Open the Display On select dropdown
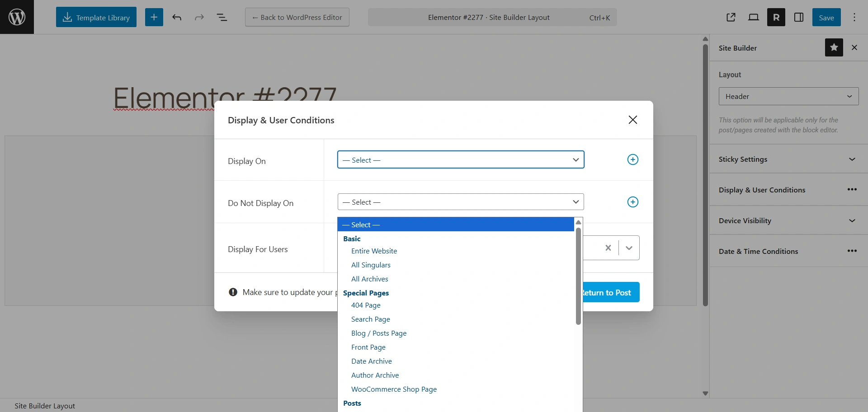This screenshot has width=868, height=412. (x=461, y=159)
